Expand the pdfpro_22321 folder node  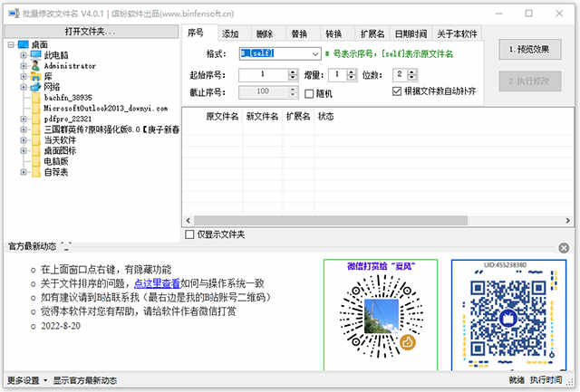(24, 119)
